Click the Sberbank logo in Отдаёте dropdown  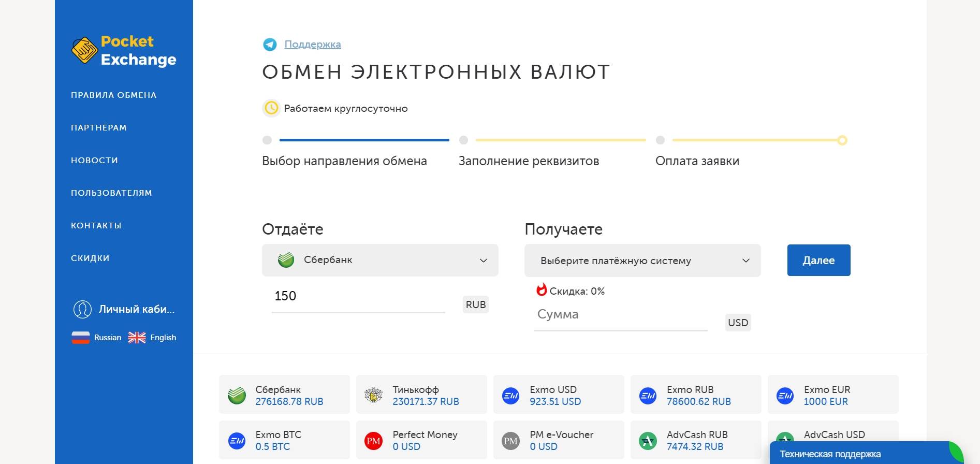pos(286,260)
